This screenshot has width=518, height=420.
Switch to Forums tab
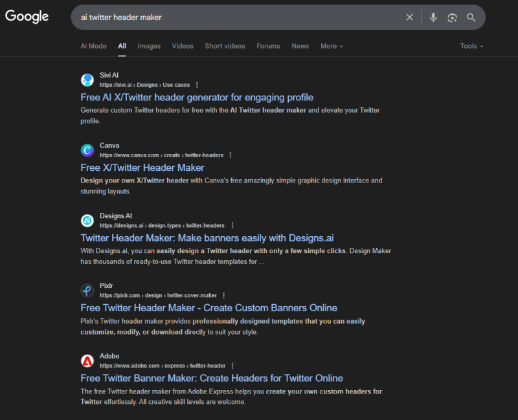pos(268,46)
